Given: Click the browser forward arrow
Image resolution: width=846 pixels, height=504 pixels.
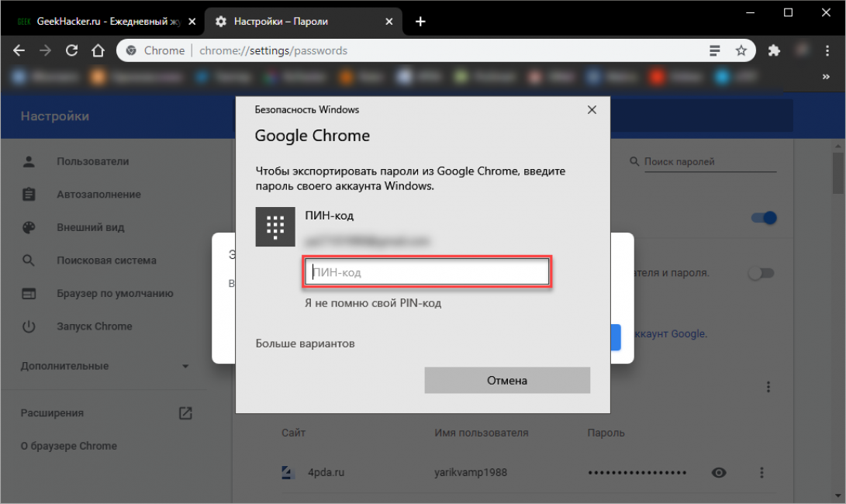Looking at the screenshot, I should (45, 50).
